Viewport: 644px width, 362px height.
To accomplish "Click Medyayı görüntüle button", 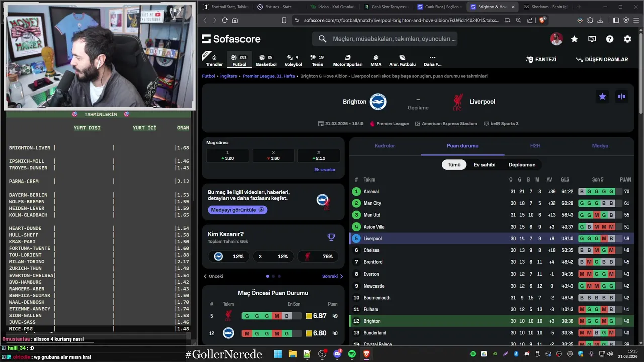I will pos(237,210).
